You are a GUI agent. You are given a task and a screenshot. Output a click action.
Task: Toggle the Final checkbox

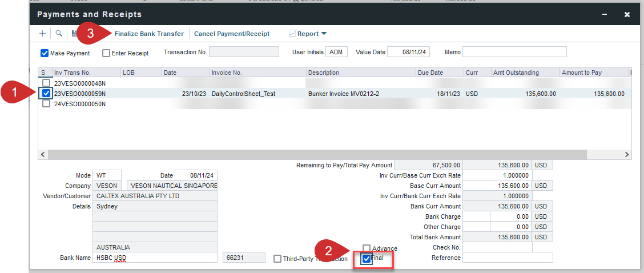[367, 259]
